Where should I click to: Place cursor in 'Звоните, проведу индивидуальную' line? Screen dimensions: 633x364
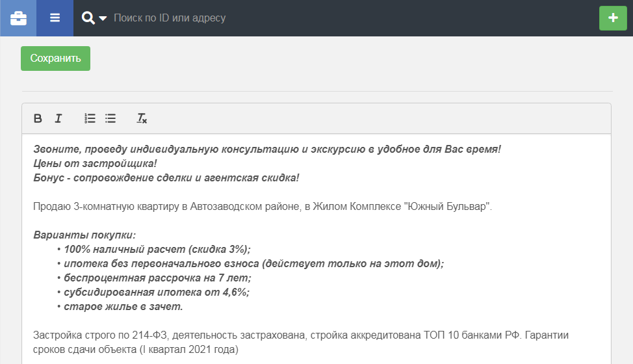pyautogui.click(x=267, y=149)
